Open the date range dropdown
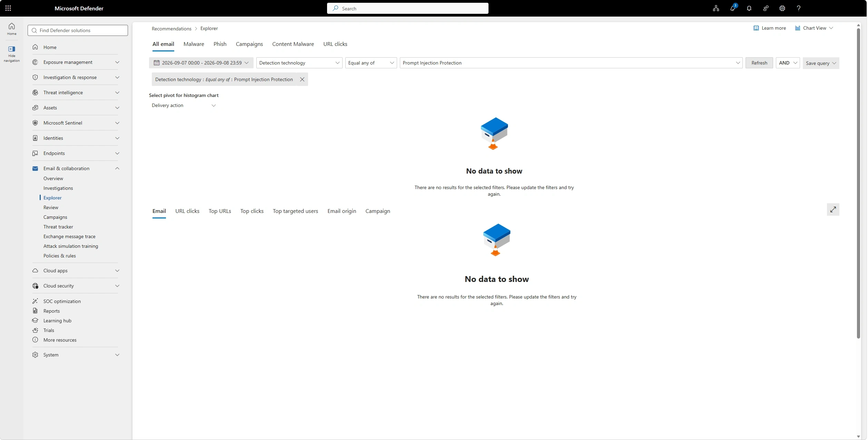 pyautogui.click(x=201, y=63)
